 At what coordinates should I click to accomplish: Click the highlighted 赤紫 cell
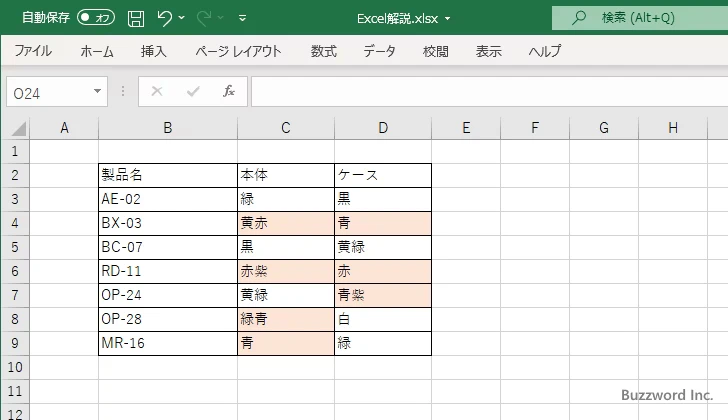click(x=286, y=271)
